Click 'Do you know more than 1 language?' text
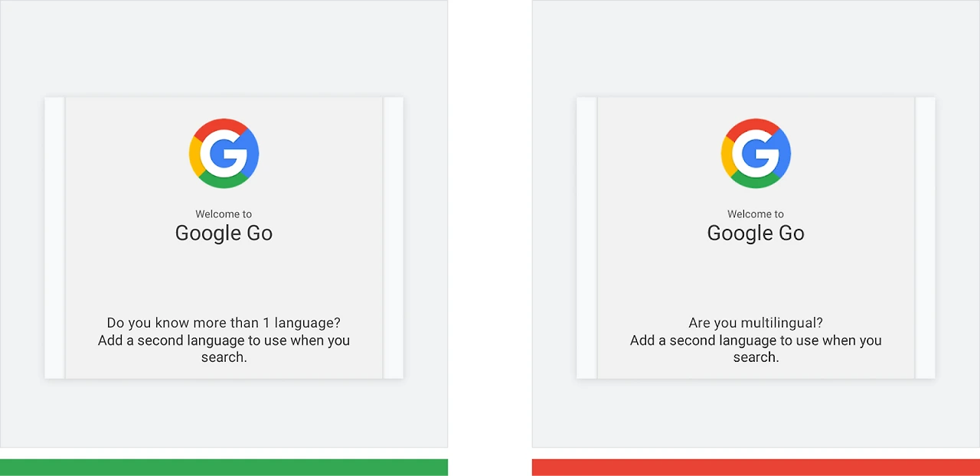Screen dimensions: 980x476 coord(224,323)
